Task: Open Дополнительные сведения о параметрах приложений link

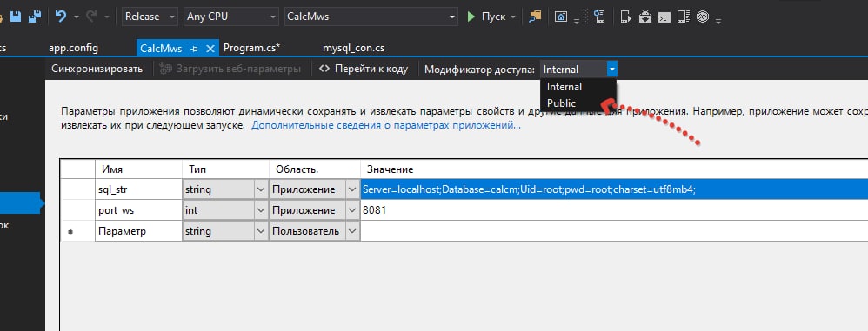Action: (x=386, y=125)
